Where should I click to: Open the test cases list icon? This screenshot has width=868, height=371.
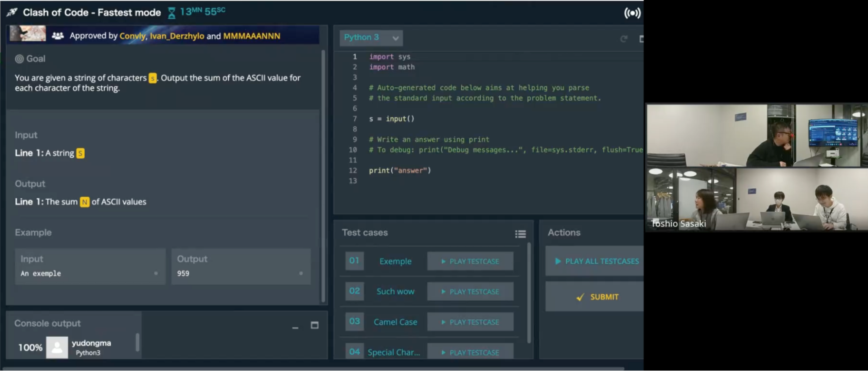click(x=520, y=234)
